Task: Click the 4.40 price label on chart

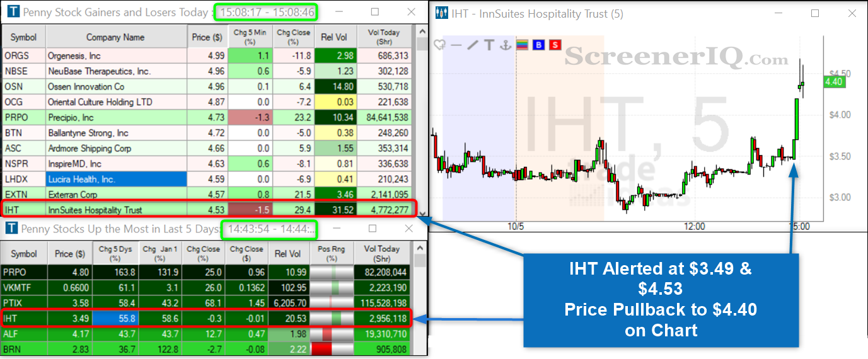Action: click(833, 81)
